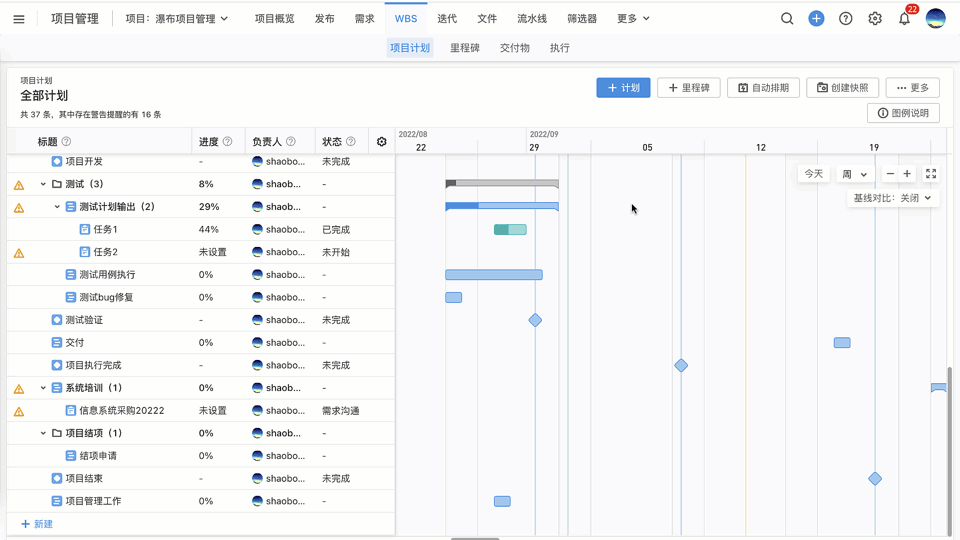The image size is (960, 540).
Task: Switch to the 执行 sub-tab
Action: [x=560, y=48]
